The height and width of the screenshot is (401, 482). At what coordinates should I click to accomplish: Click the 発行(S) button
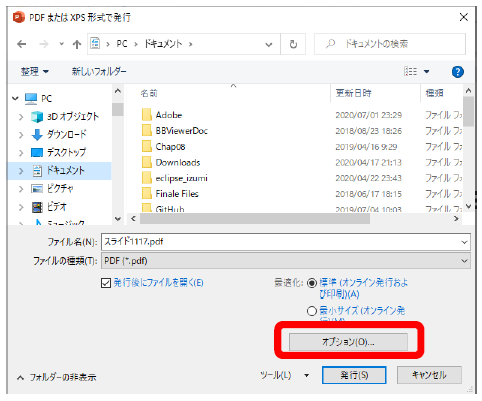click(354, 375)
